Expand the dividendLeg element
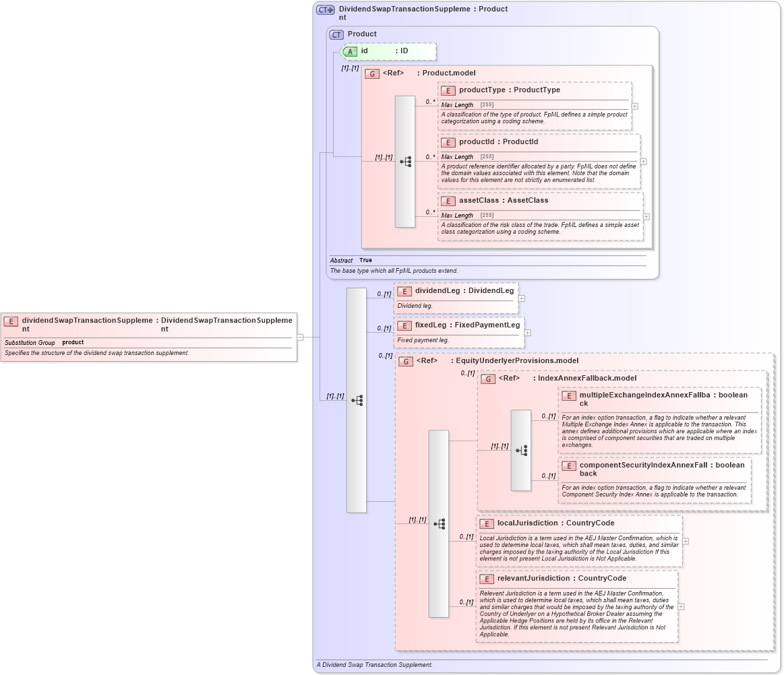Image resolution: width=784 pixels, height=675 pixels. click(522, 299)
